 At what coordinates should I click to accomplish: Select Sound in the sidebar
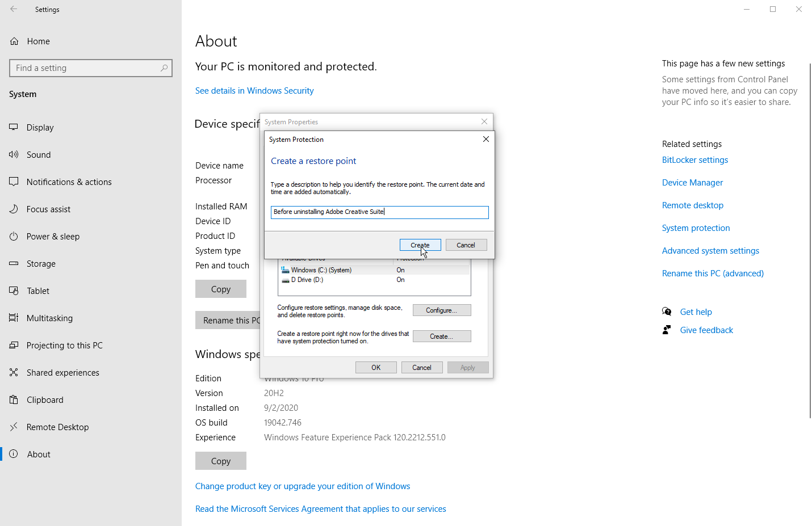[x=39, y=155]
